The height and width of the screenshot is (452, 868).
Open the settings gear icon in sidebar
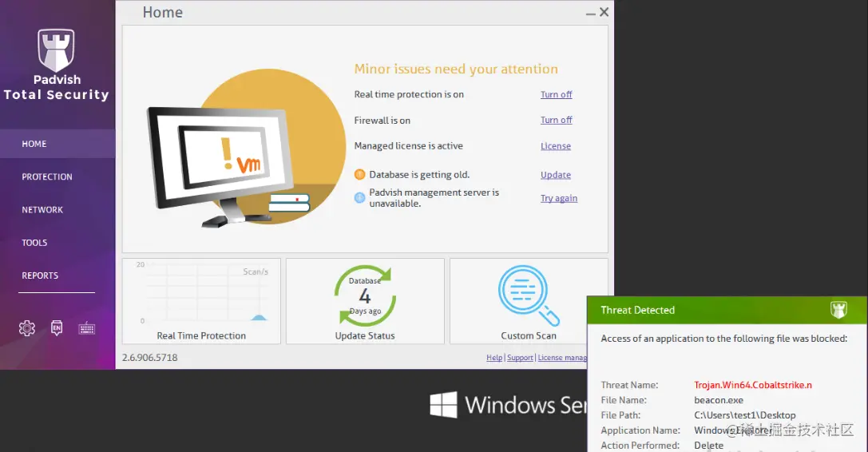tap(27, 328)
